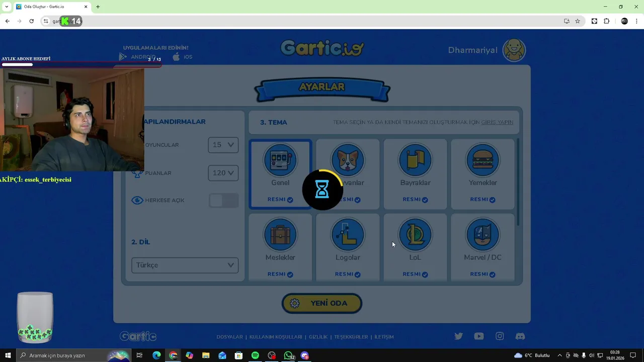Choose the Logolar theme icon
644x362 pixels.
[348, 235]
